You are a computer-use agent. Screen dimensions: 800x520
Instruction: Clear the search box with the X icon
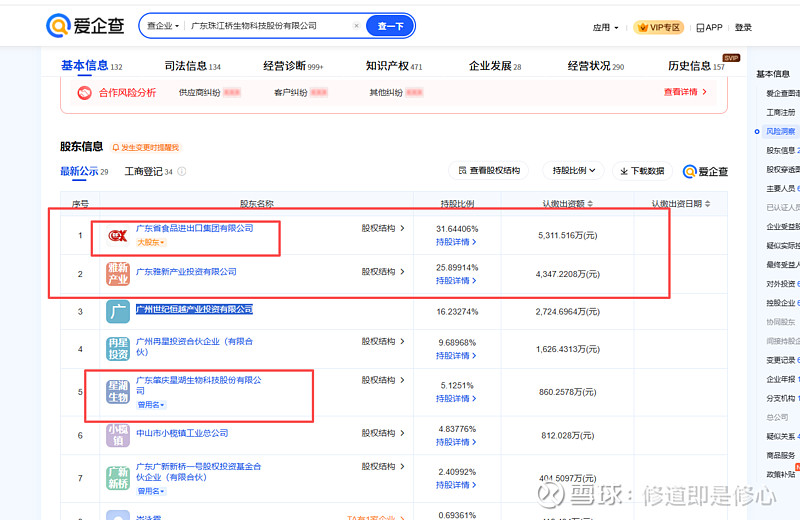[x=357, y=26]
